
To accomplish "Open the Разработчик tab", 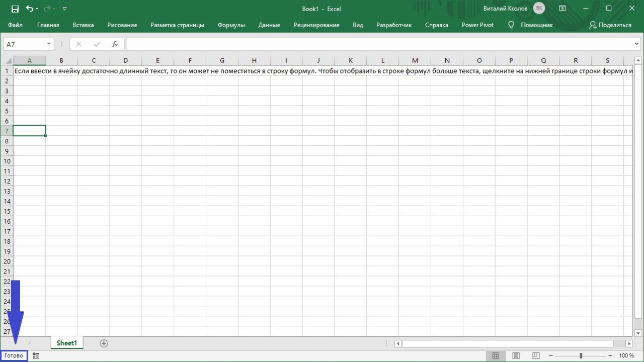I will (394, 25).
